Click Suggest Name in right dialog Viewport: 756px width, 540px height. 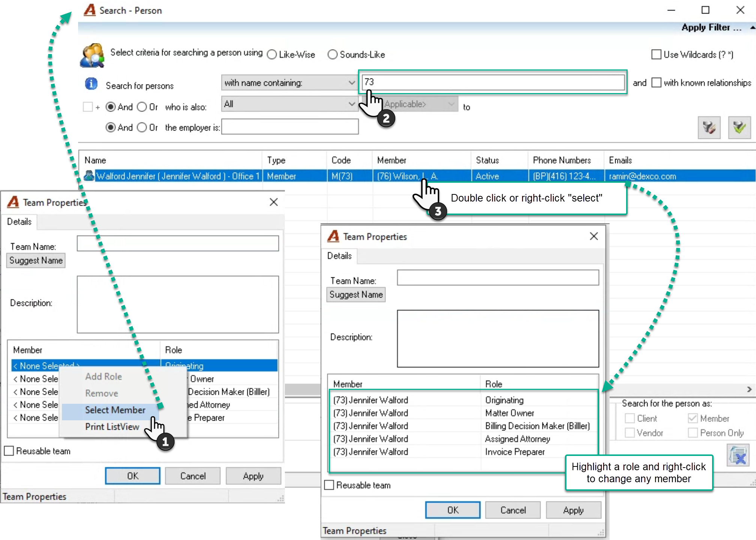click(356, 295)
